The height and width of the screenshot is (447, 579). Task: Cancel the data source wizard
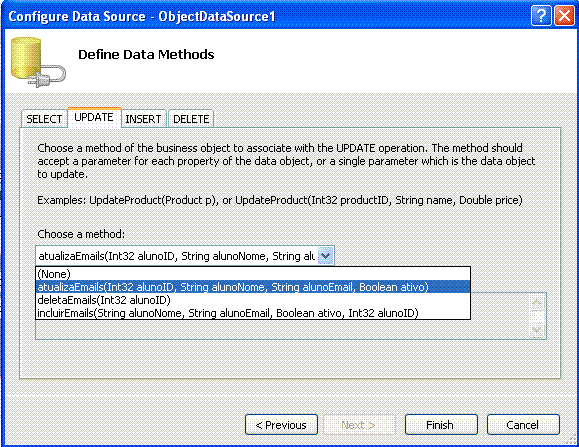523,425
